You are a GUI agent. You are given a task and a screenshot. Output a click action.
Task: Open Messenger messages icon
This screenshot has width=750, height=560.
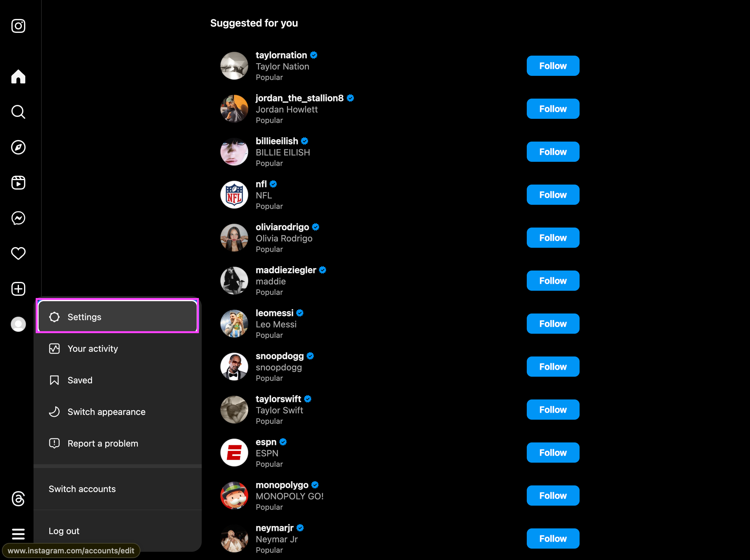click(x=18, y=218)
